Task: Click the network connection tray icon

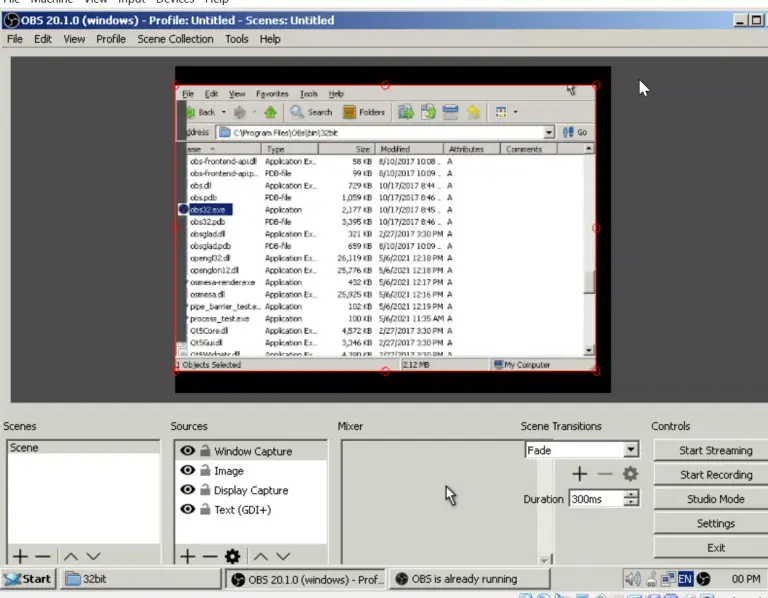Action: (x=668, y=579)
